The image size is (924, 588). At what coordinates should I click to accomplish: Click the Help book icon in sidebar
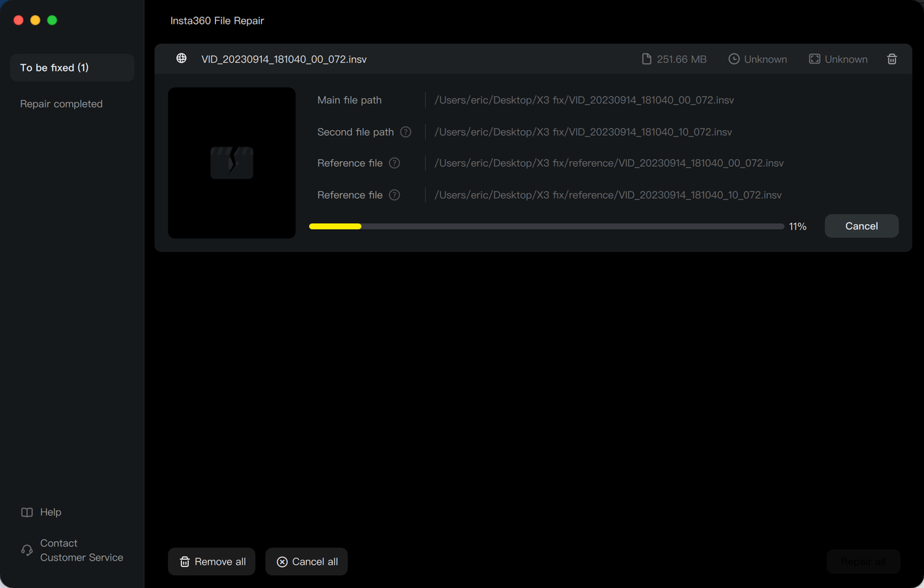(x=27, y=512)
